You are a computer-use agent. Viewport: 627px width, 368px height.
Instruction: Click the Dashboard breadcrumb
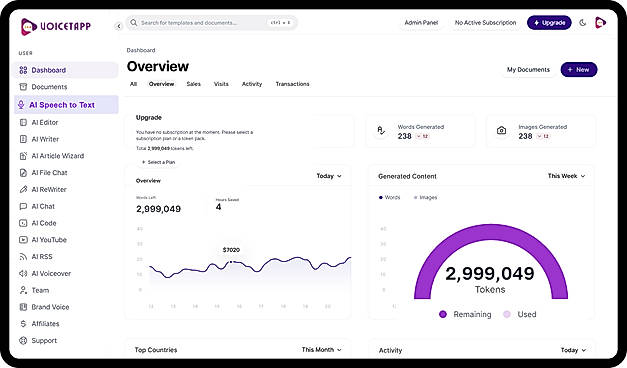141,50
